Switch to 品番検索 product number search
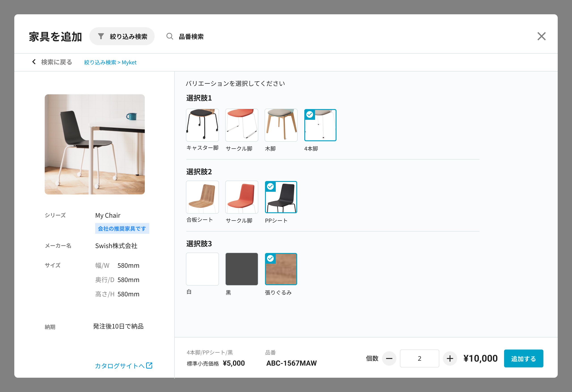572x392 pixels. (191, 36)
